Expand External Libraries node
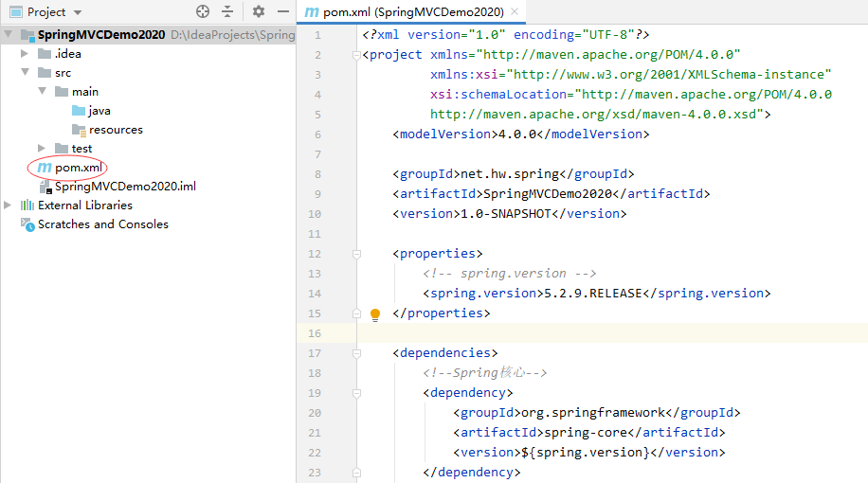 coord(8,206)
